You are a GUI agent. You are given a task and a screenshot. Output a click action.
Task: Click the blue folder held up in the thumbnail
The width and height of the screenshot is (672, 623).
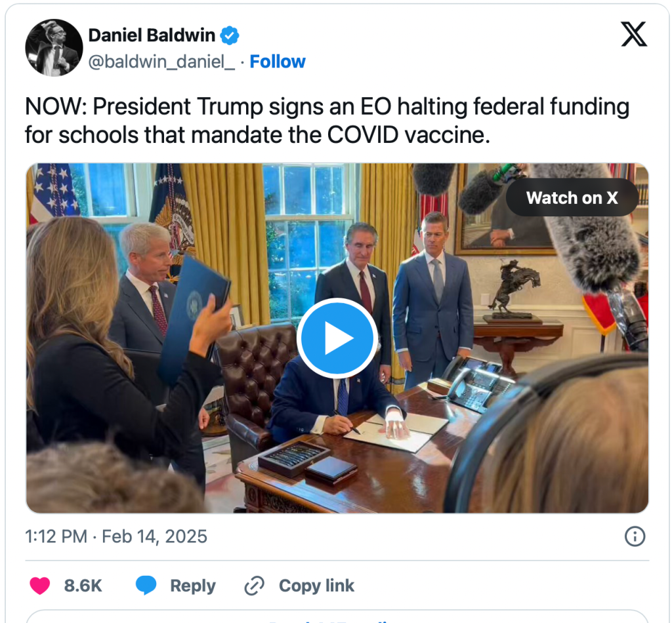[x=194, y=320]
